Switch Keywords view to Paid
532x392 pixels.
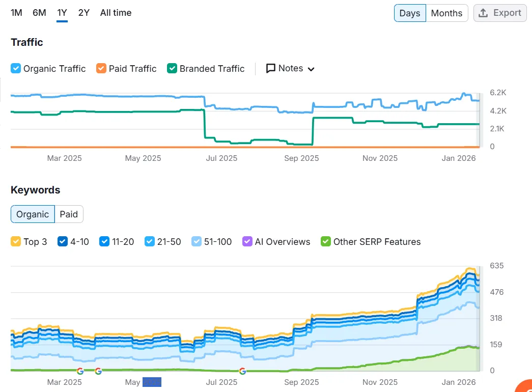69,214
